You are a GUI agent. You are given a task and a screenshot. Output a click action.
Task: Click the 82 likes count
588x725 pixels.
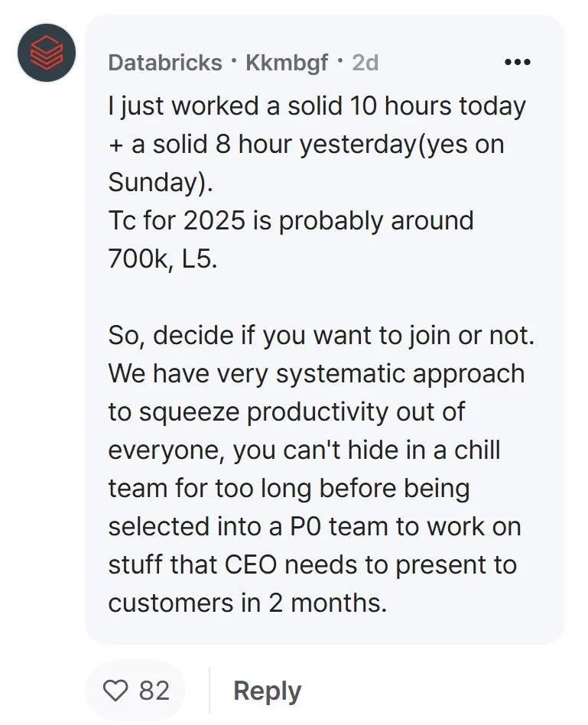(x=154, y=691)
